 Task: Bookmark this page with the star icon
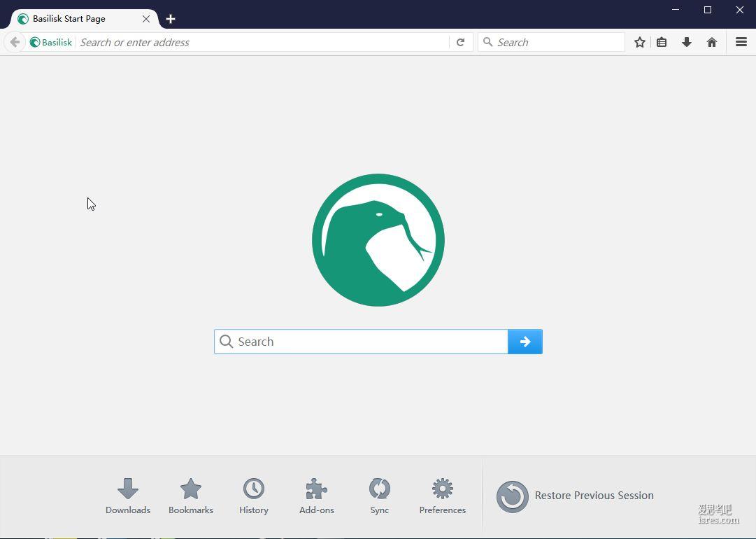tap(640, 43)
